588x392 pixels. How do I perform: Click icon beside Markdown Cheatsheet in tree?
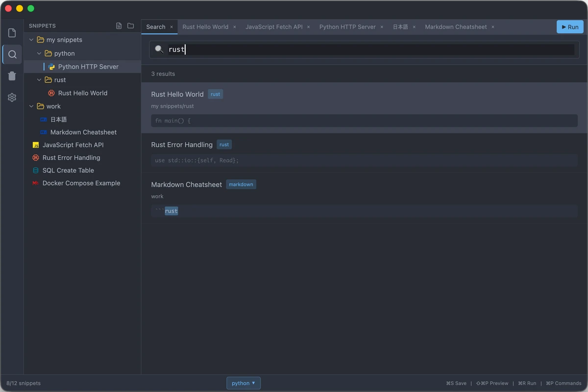click(x=44, y=132)
